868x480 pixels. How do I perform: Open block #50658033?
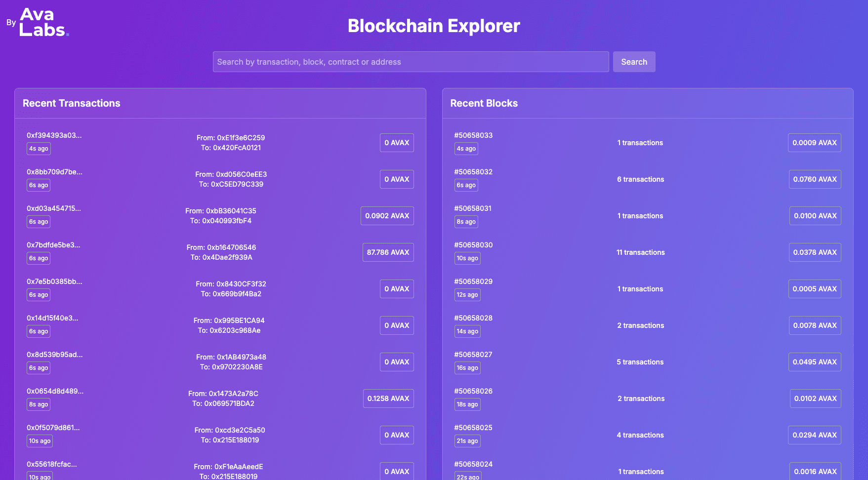(x=473, y=135)
